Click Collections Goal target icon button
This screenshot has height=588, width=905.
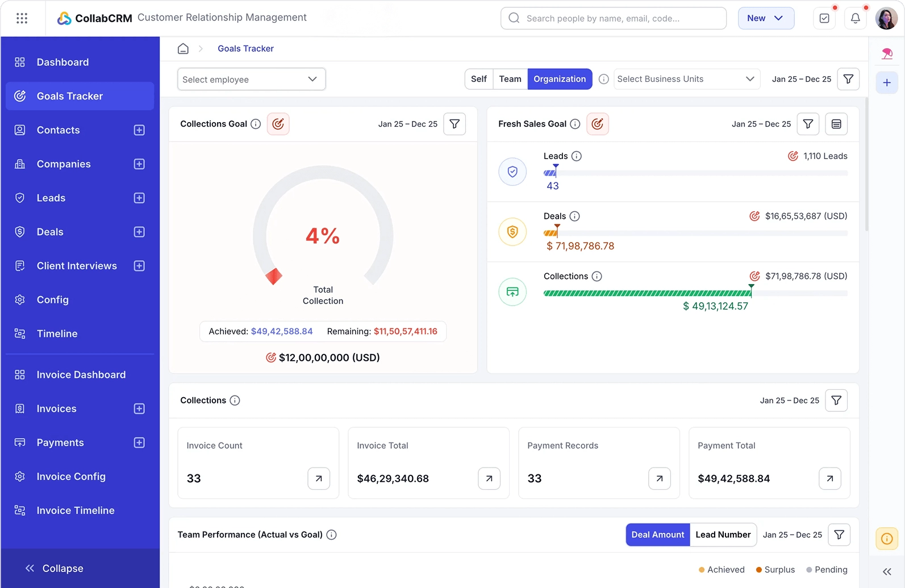tap(278, 124)
